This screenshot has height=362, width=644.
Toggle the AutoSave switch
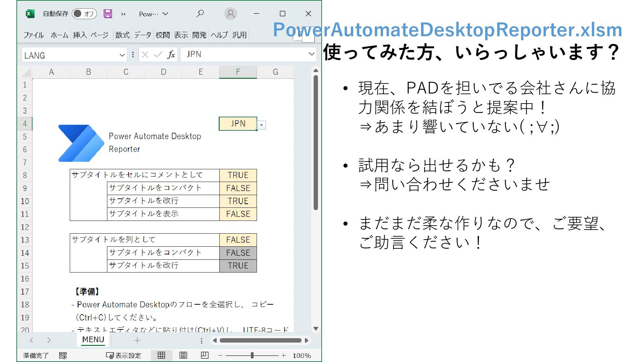click(x=84, y=14)
